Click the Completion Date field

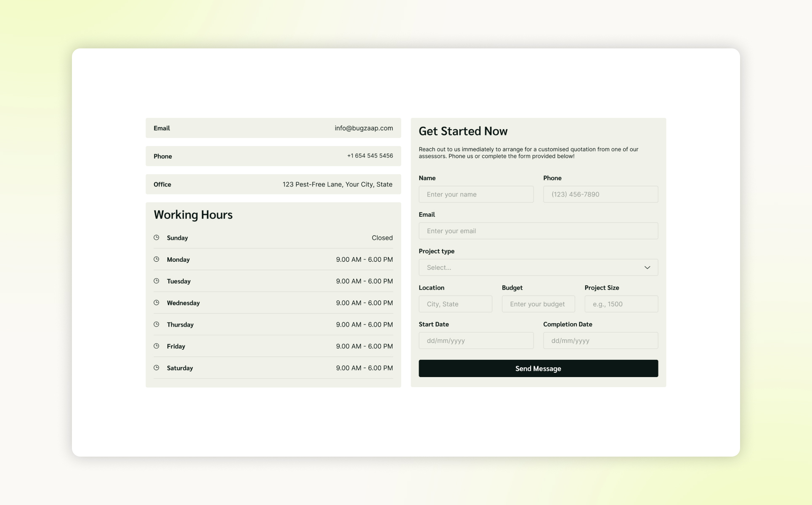600,341
